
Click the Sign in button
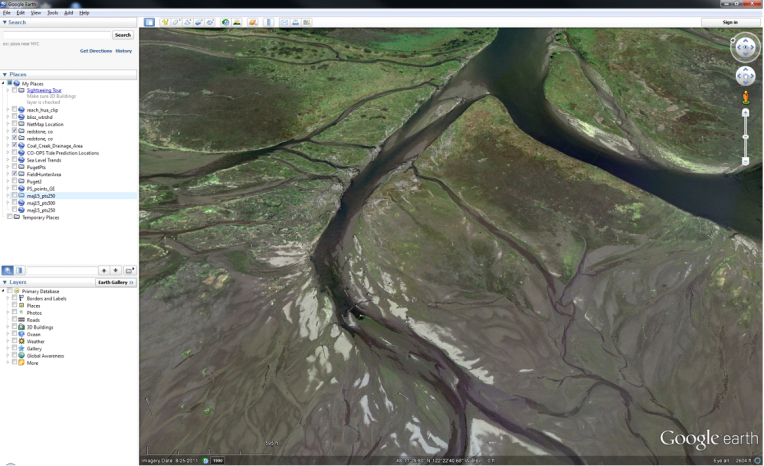729,22
